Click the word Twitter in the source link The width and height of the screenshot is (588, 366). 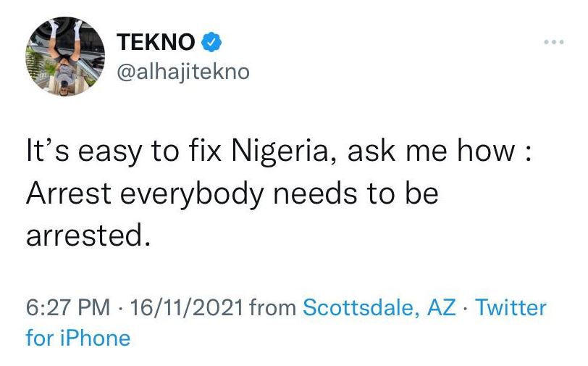[x=511, y=307]
